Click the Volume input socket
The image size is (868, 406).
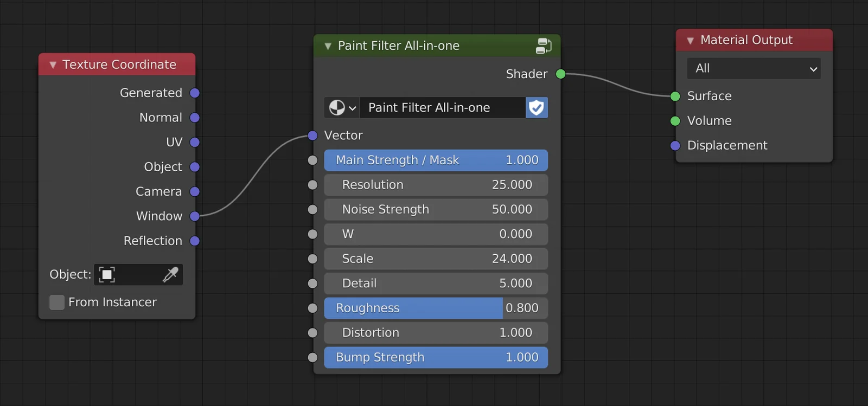tap(675, 121)
